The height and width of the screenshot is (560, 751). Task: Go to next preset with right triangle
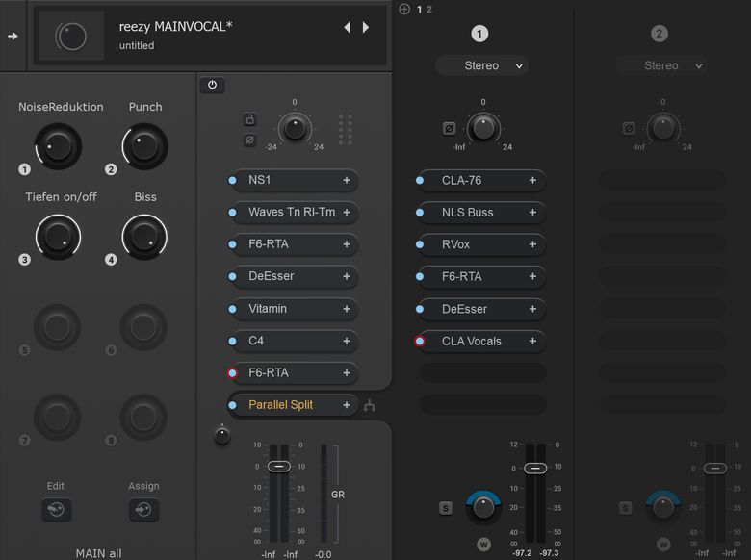tap(366, 27)
